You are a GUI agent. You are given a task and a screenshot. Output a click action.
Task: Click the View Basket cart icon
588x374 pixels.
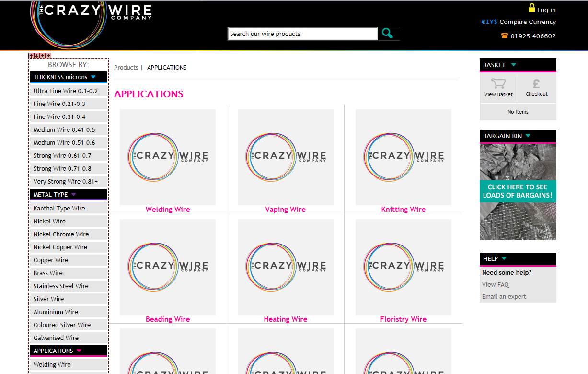(x=498, y=84)
